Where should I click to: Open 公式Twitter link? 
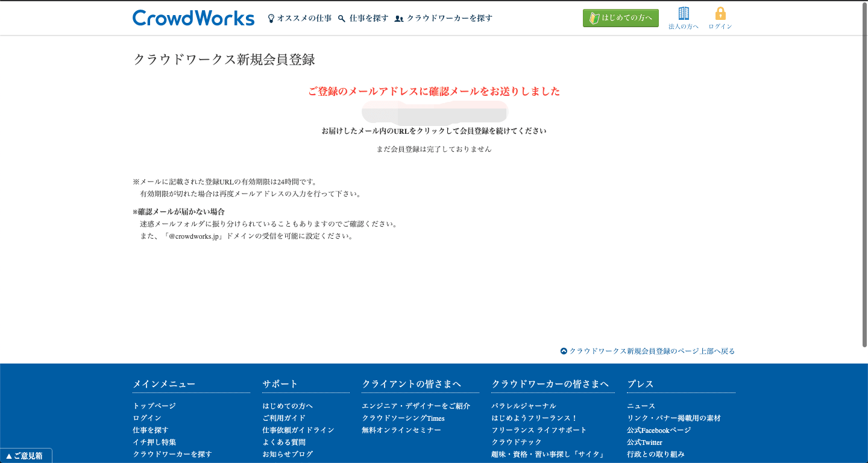(x=644, y=442)
